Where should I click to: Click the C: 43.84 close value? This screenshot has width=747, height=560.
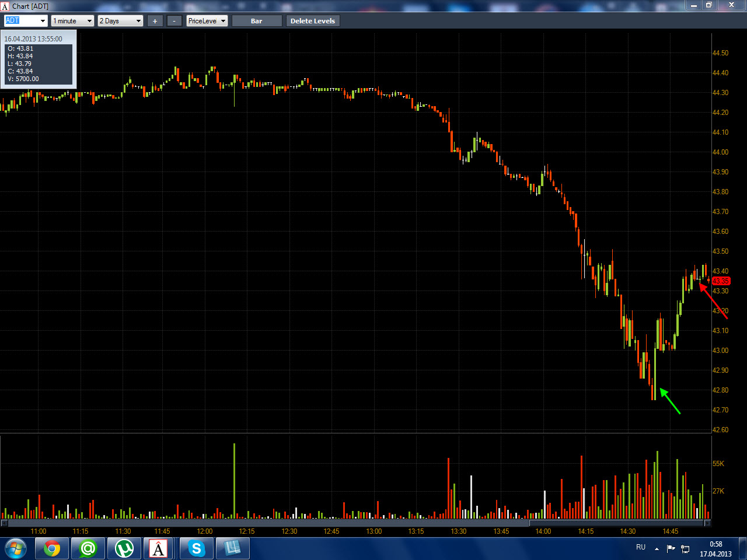20,71
